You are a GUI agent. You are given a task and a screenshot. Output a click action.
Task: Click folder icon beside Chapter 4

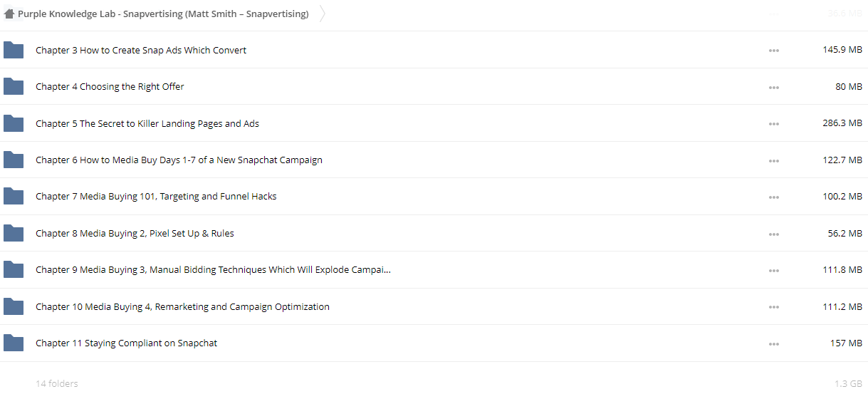(x=14, y=86)
